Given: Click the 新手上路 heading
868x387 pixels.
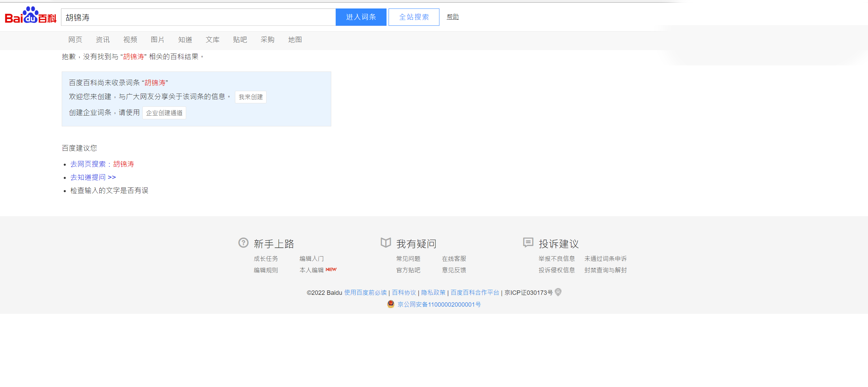Looking at the screenshot, I should [274, 244].
